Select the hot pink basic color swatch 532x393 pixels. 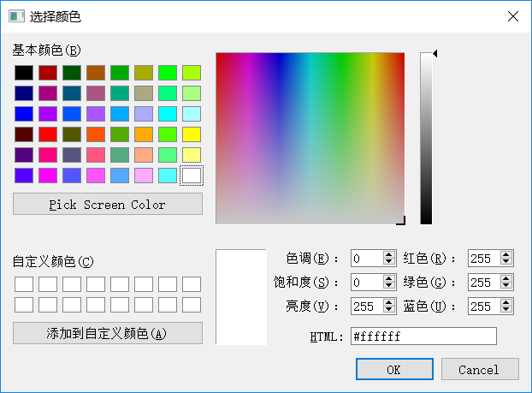click(x=48, y=155)
